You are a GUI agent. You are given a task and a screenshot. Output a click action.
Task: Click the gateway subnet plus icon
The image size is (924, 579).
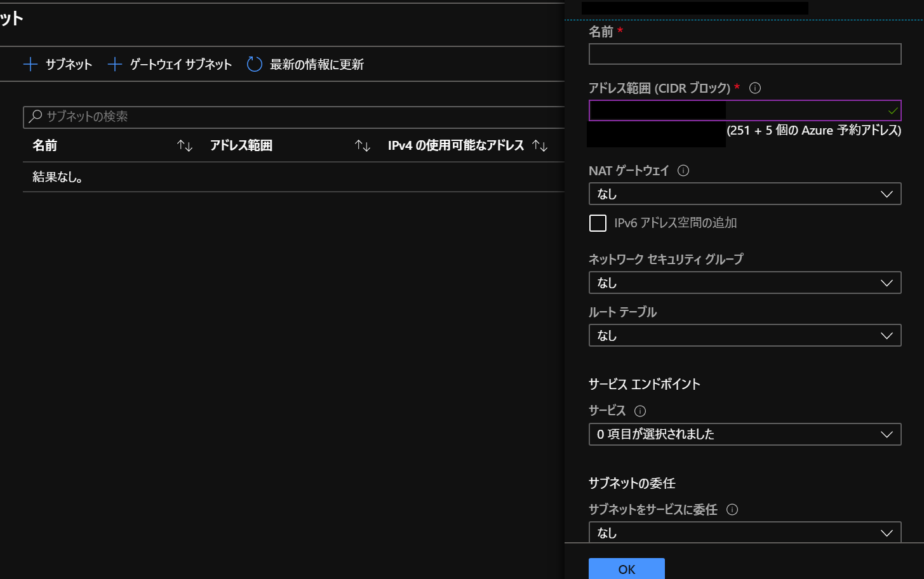pyautogui.click(x=115, y=64)
